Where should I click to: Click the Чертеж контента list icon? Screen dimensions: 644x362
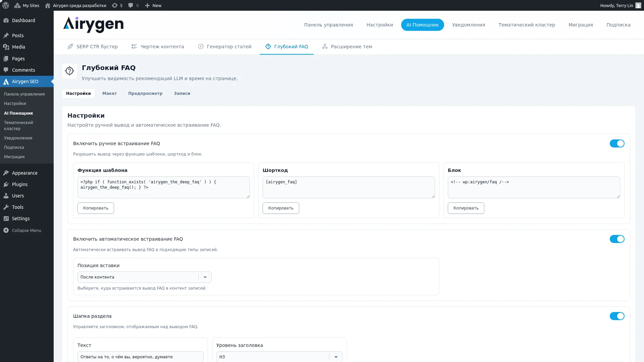(134, 47)
